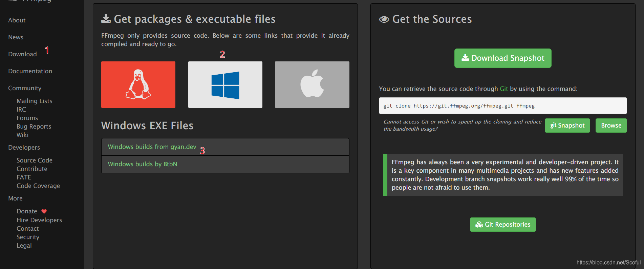Image resolution: width=644 pixels, height=269 pixels.
Task: Click the git Snapshot button
Action: 567,126
